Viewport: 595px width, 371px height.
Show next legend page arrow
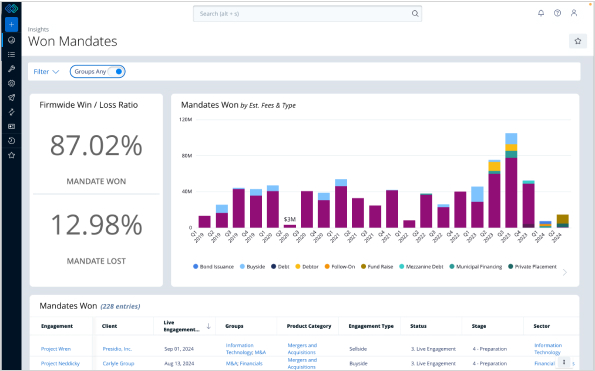(565, 272)
